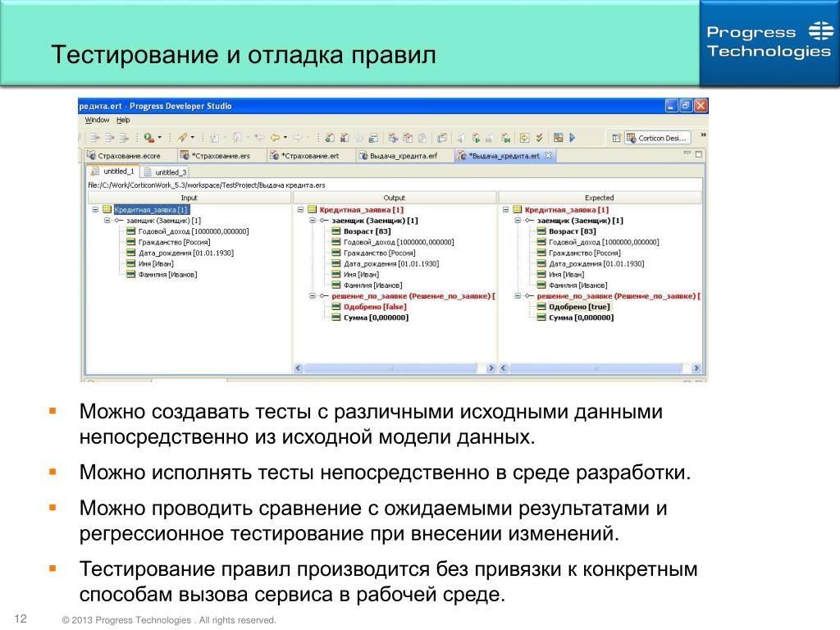Click the Output panel horizontal scrollbar thumb
Viewport: 840px width, 630px height.
coord(390,368)
